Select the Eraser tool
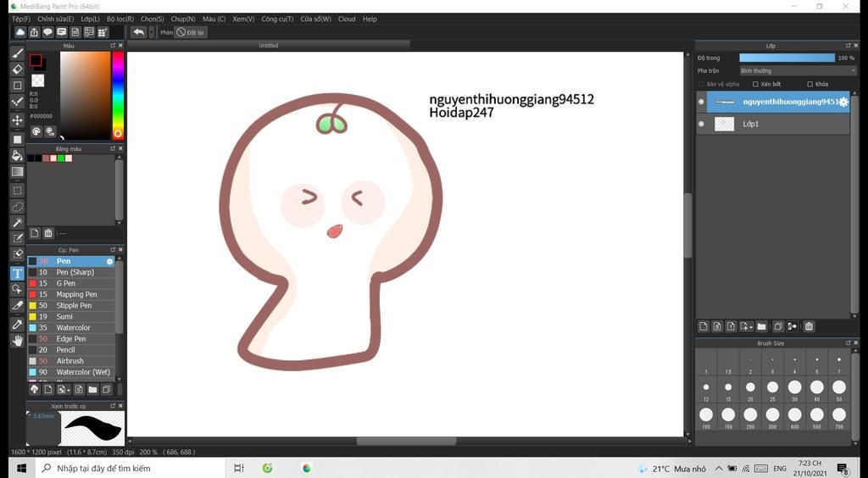Viewport: 868px width, 478px height. pos(17,69)
